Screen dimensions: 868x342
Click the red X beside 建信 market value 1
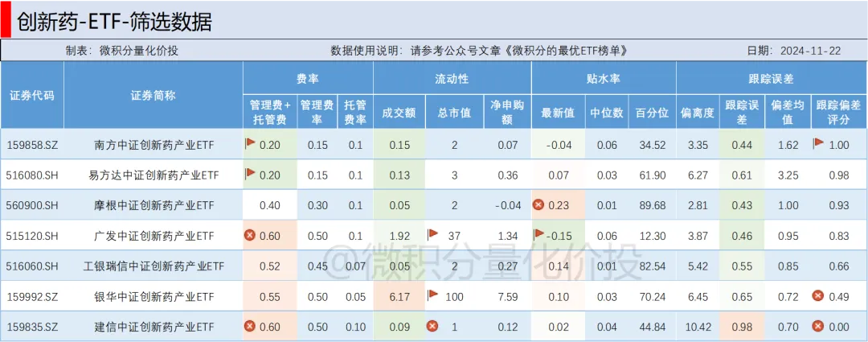coord(432,326)
